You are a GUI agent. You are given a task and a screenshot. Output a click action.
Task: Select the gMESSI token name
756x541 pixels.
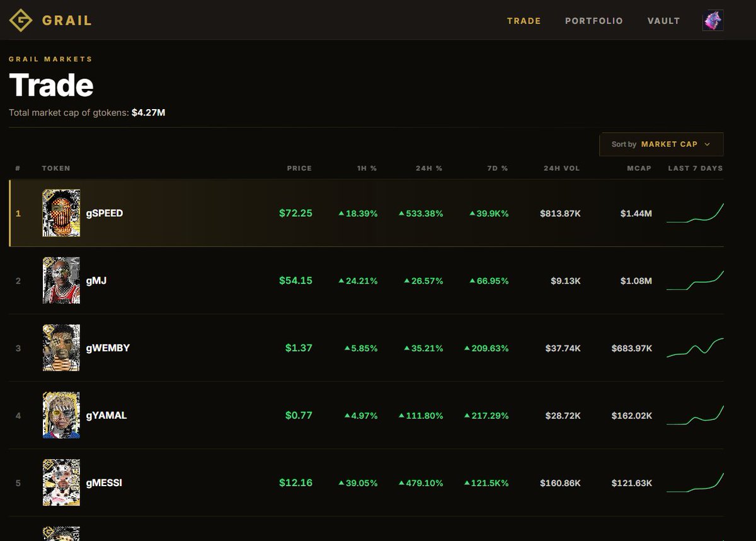[104, 483]
